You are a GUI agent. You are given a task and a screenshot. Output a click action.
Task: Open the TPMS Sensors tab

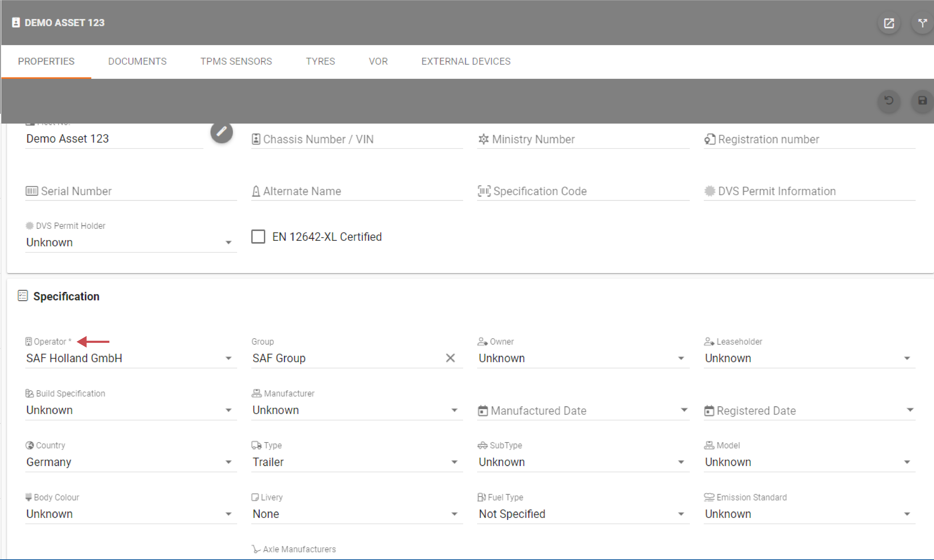(x=236, y=61)
